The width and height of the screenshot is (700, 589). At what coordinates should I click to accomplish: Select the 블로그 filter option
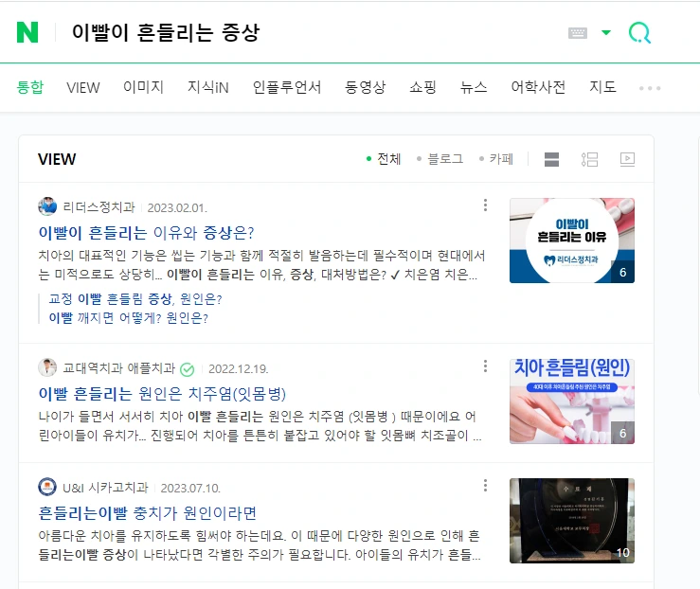(440, 159)
